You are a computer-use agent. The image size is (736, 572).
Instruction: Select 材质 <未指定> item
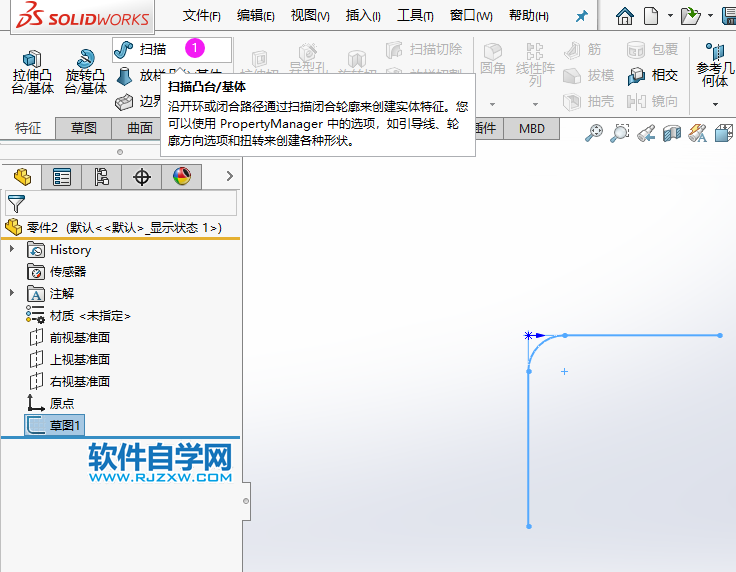78,315
